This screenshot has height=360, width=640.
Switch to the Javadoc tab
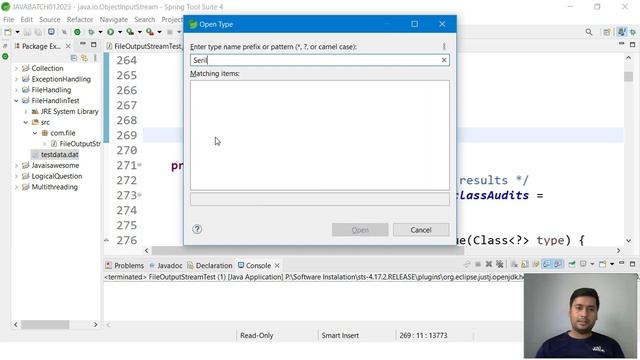[166, 265]
